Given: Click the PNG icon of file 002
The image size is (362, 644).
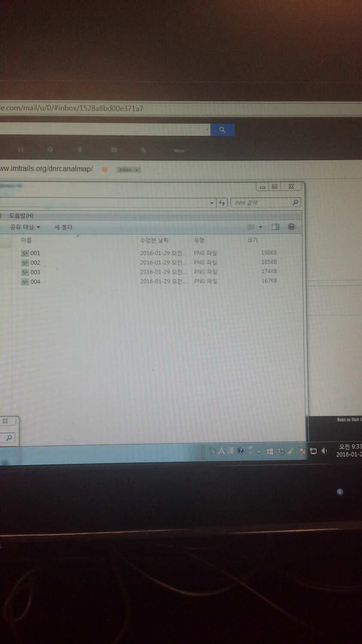Looking at the screenshot, I should tap(25, 263).
